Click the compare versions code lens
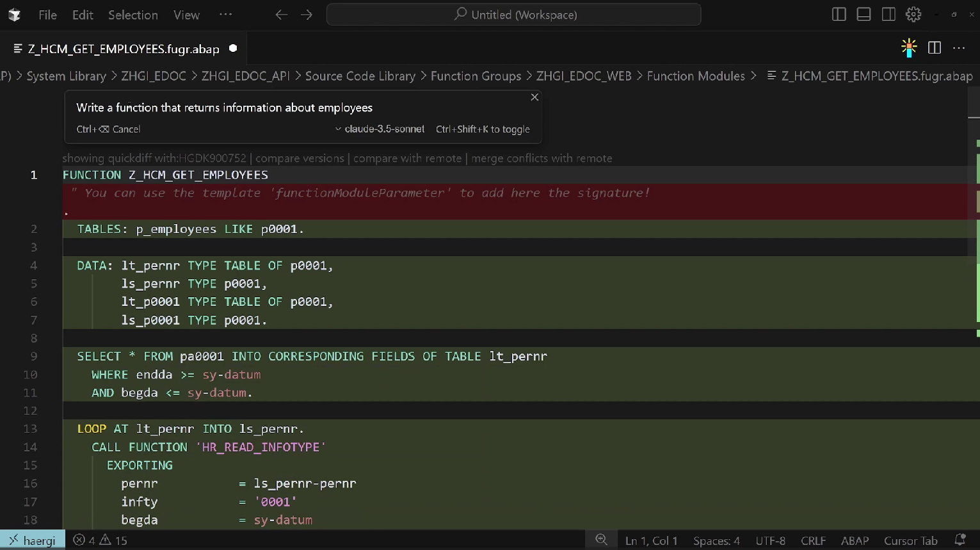Image resolution: width=980 pixels, height=550 pixels. [300, 158]
